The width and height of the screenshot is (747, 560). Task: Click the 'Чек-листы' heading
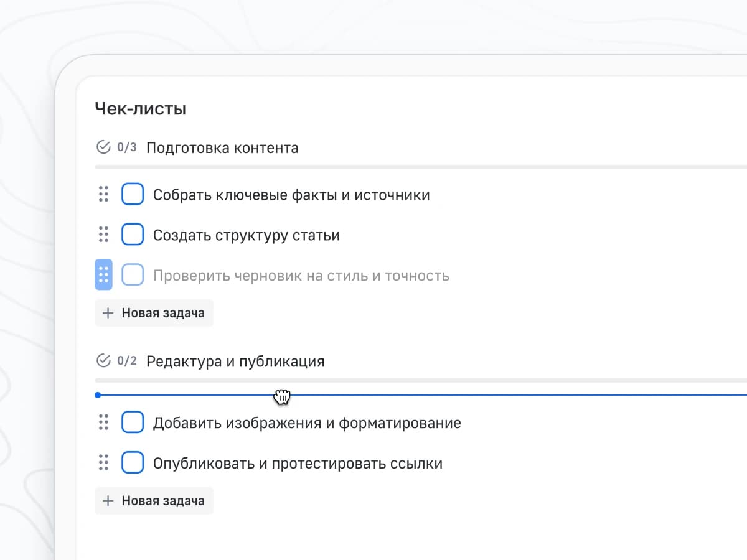[x=140, y=108]
